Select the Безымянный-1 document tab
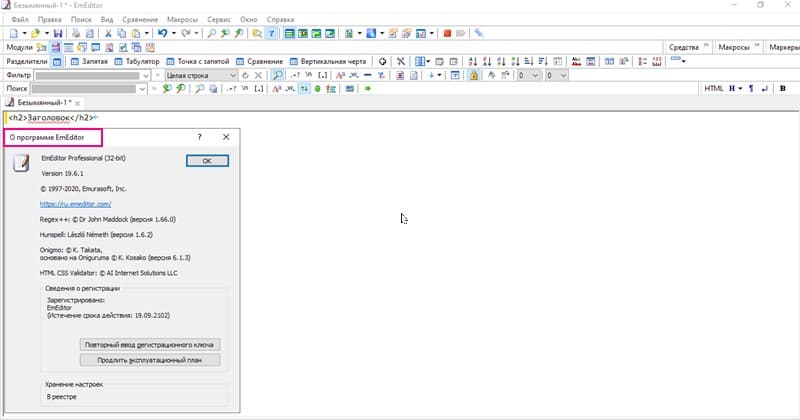800x420 pixels. (43, 103)
